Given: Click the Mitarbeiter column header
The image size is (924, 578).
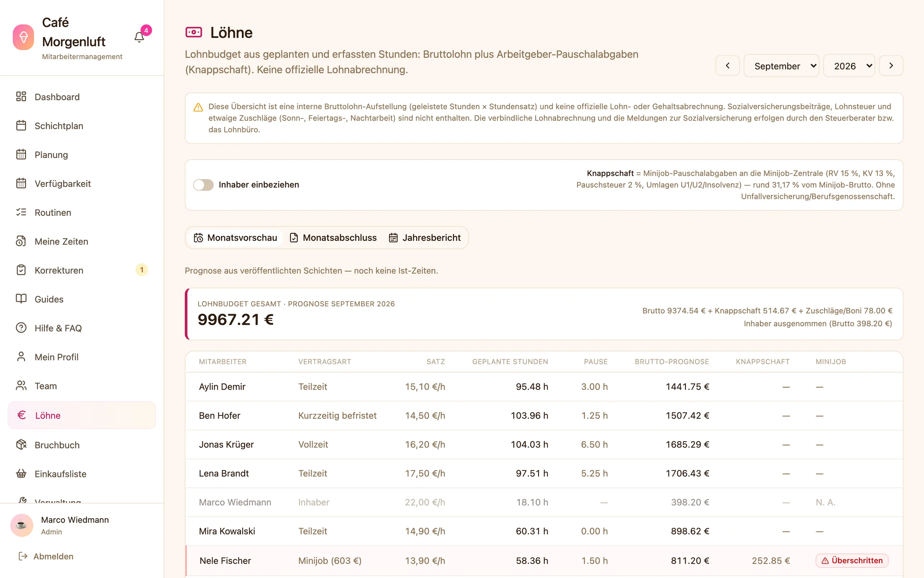Looking at the screenshot, I should click(223, 361).
